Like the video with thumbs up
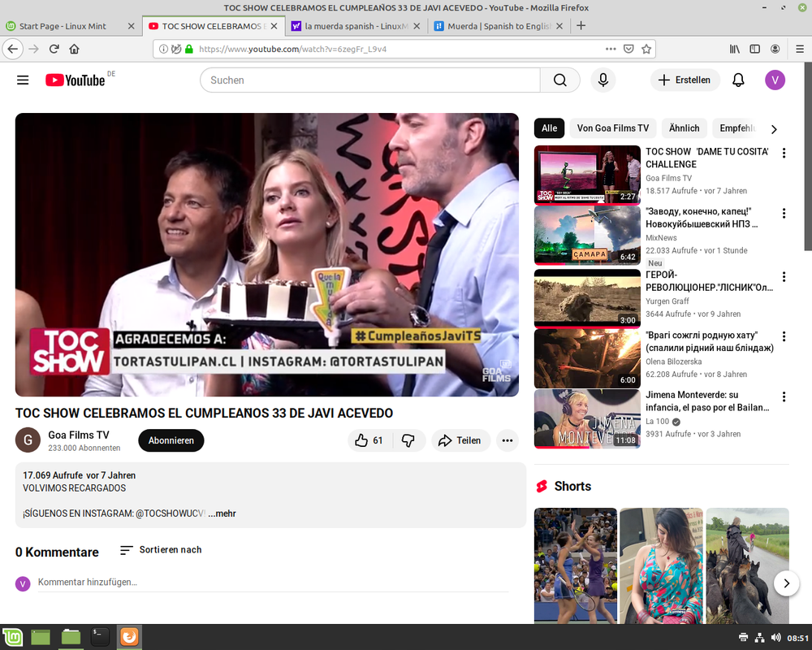Screen dimensions: 812x650 point(369,440)
